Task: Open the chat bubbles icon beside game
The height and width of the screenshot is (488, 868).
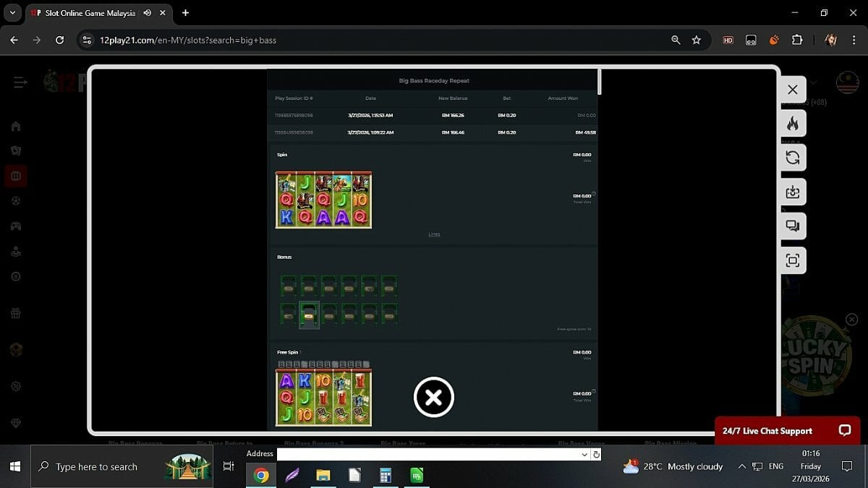Action: click(x=793, y=226)
